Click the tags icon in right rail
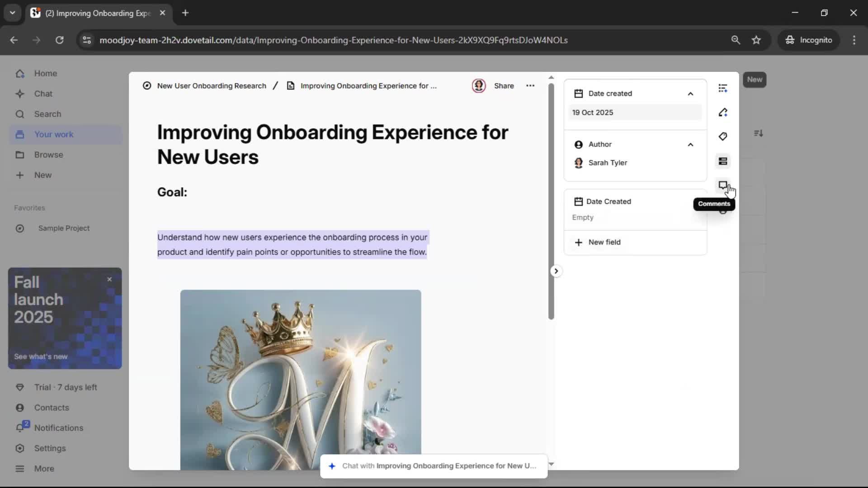 (x=722, y=136)
